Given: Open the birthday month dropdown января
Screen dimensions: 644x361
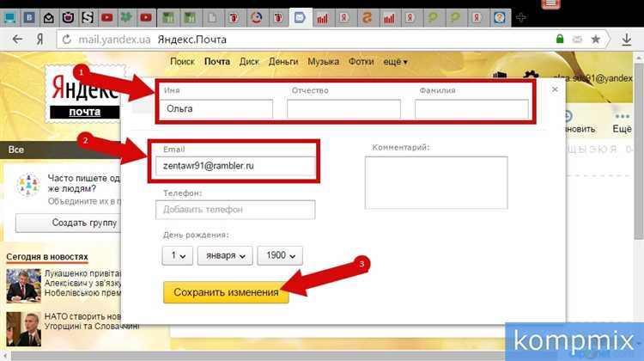Looking at the screenshot, I should pos(225,255).
